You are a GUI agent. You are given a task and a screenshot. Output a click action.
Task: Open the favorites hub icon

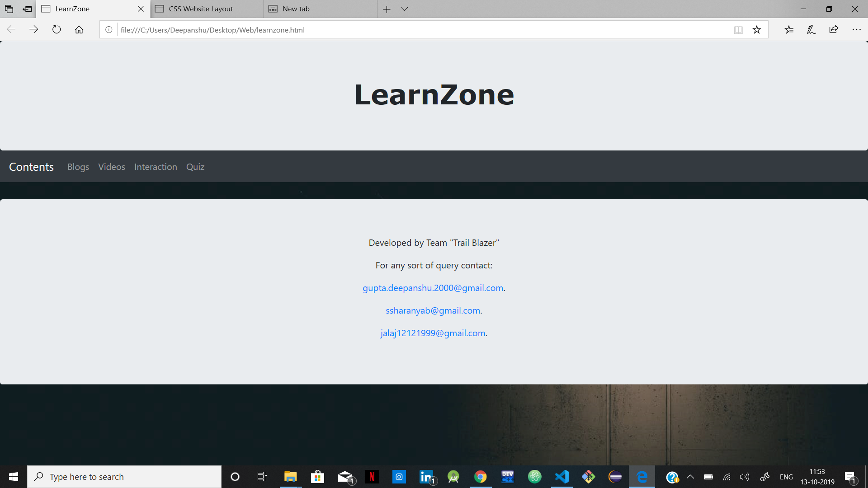(x=789, y=30)
